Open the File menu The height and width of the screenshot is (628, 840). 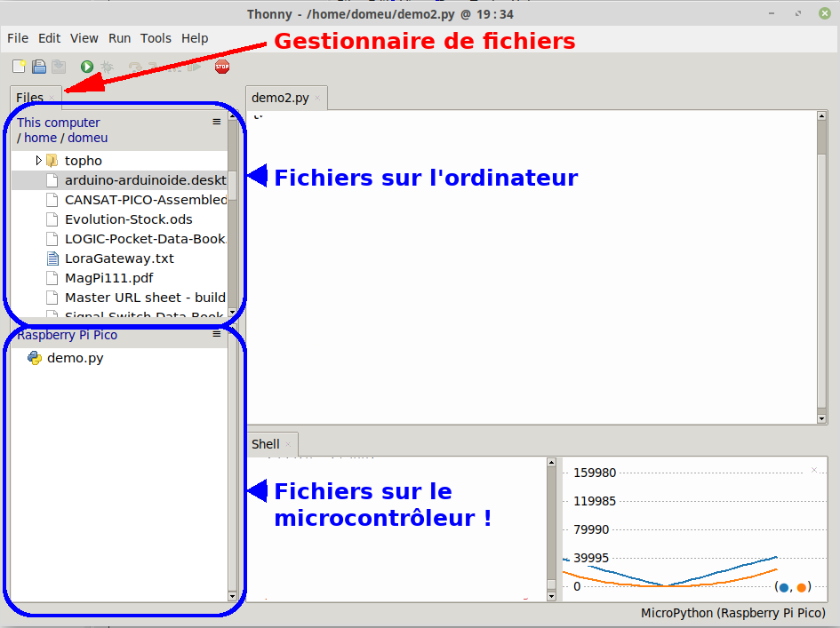tap(18, 38)
